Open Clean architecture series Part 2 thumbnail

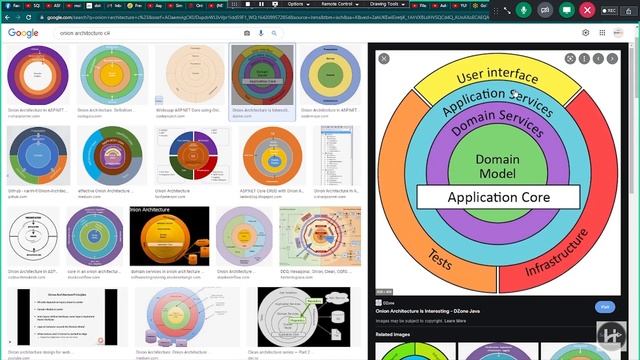[x=304, y=317]
